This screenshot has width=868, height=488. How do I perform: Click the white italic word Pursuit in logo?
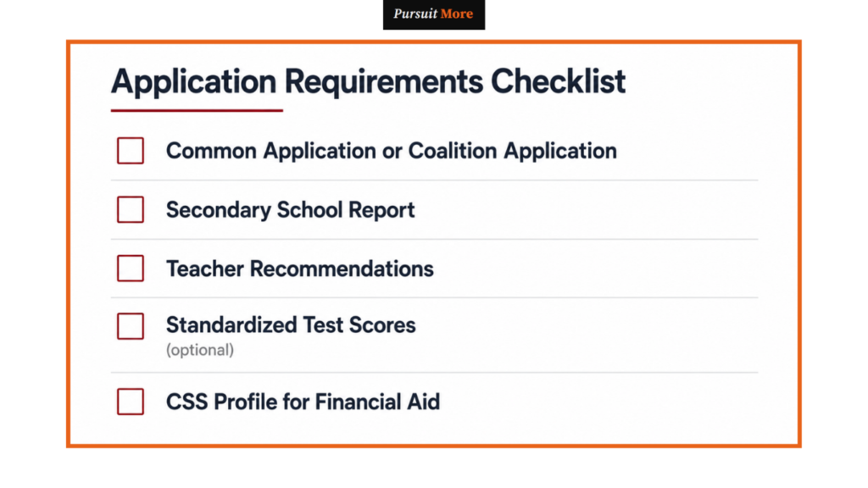click(x=415, y=14)
